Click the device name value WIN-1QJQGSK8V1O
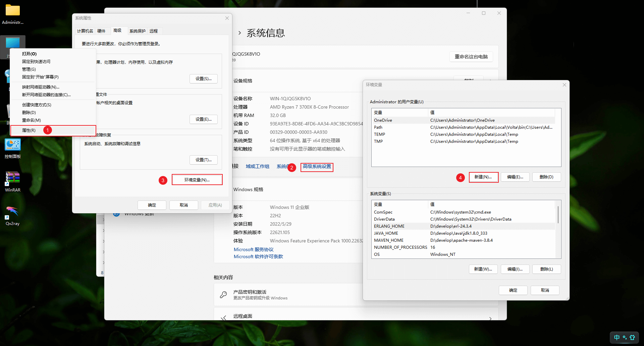Viewport: 644px width, 346px height. coord(290,99)
